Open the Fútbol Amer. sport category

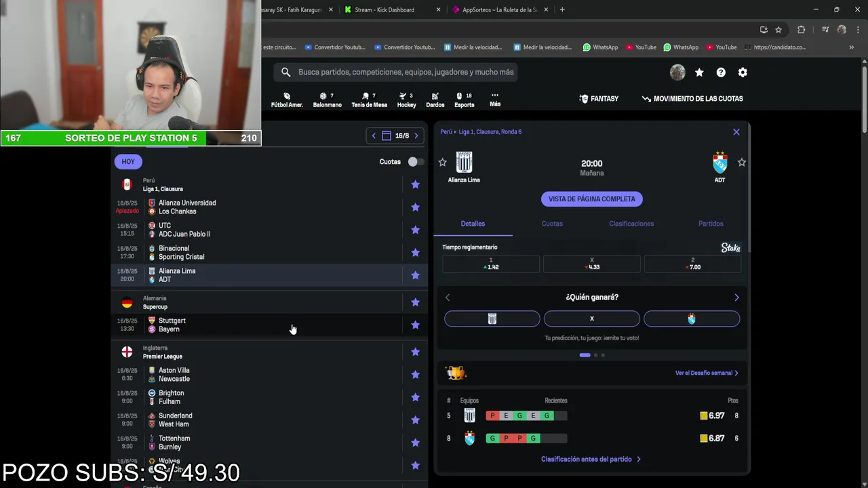pos(287,100)
